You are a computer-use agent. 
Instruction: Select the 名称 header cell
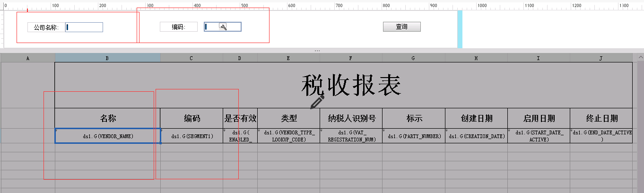[x=108, y=118]
